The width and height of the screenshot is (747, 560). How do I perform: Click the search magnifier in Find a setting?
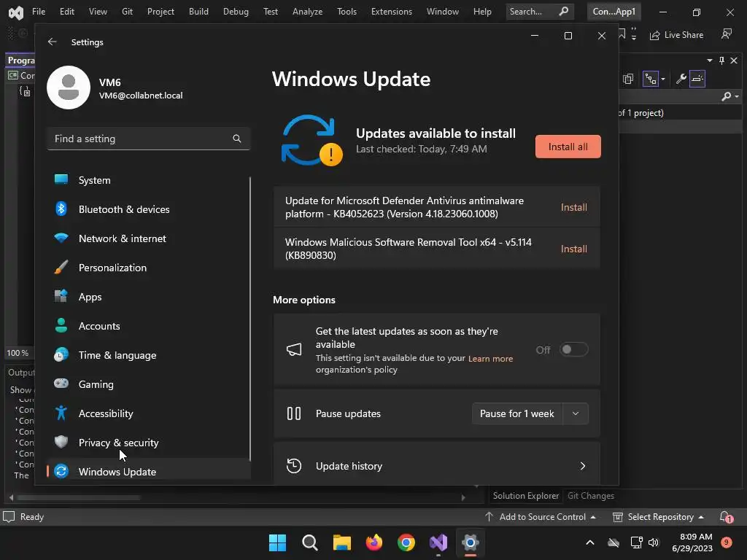(x=237, y=139)
